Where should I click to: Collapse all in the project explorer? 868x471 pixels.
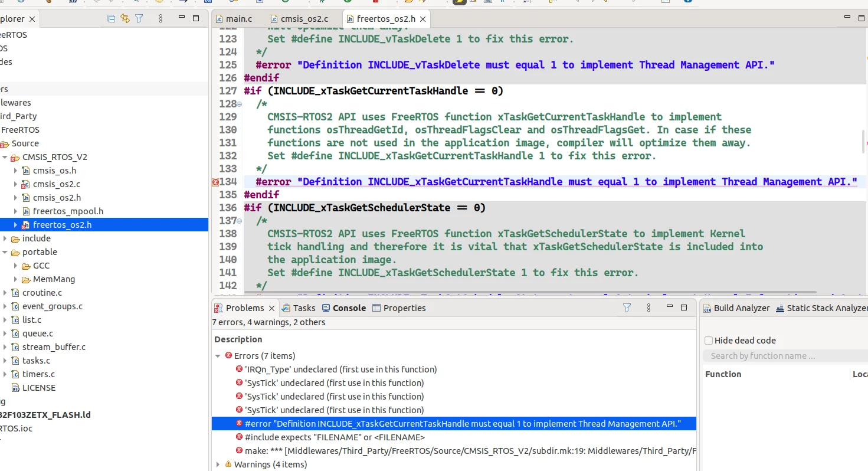click(112, 19)
